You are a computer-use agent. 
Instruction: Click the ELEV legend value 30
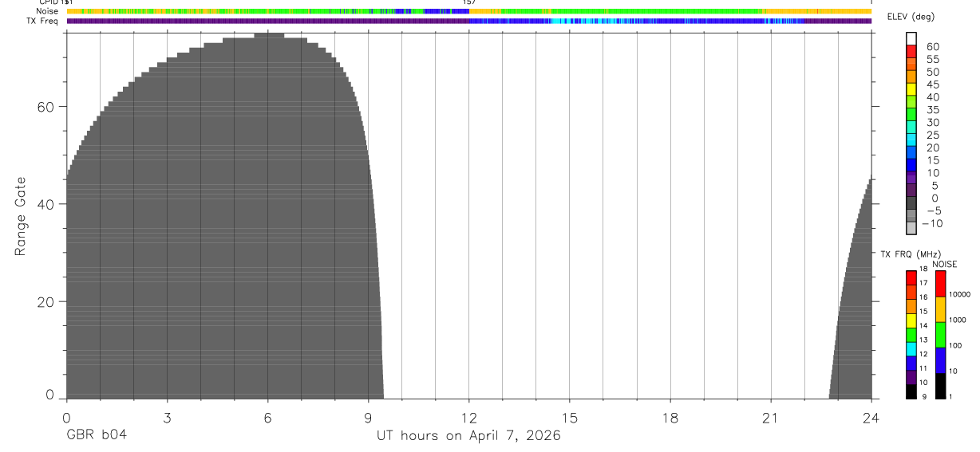point(932,122)
